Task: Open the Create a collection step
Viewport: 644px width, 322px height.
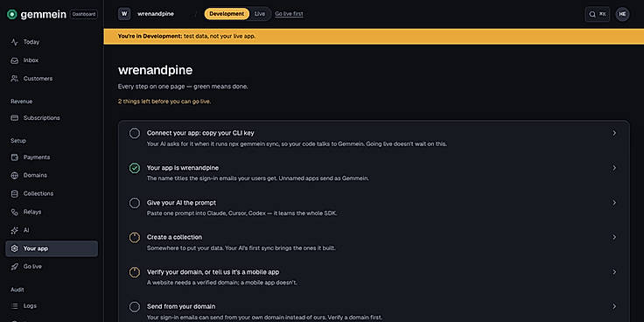Action: point(174,237)
